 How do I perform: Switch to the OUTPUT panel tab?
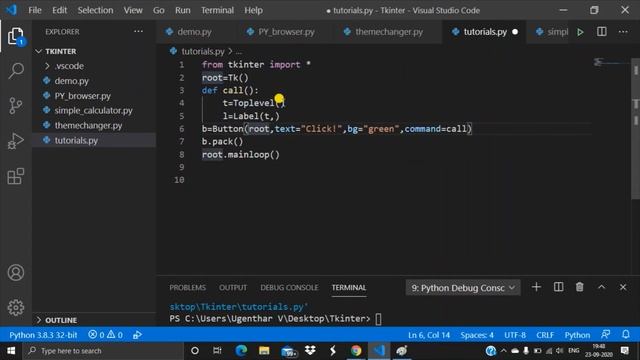click(233, 287)
